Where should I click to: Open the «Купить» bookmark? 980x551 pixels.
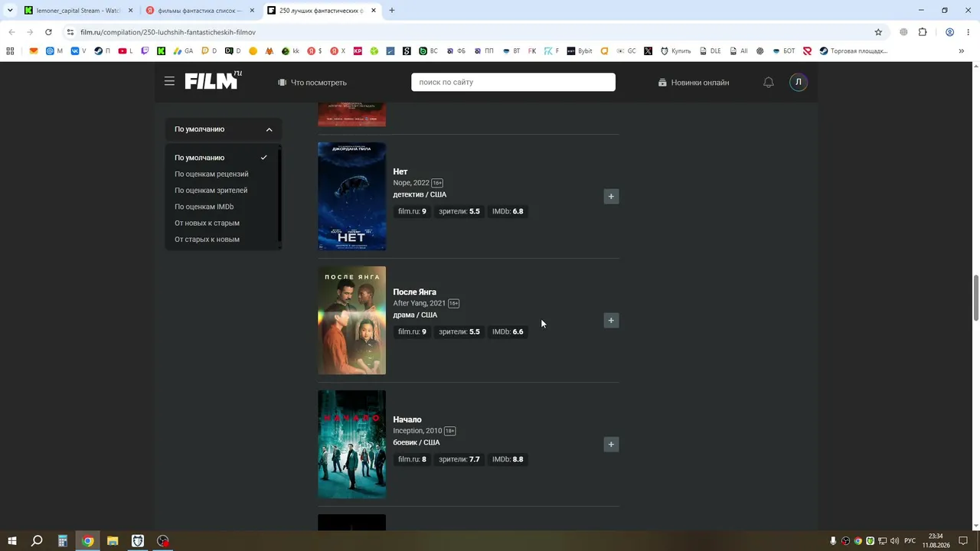675,51
